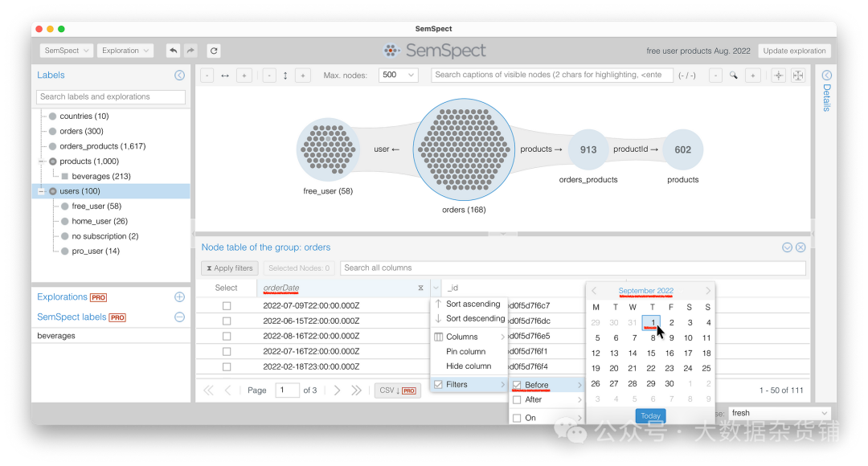
Task: Click the center graph crosshair icon
Action: (x=778, y=76)
